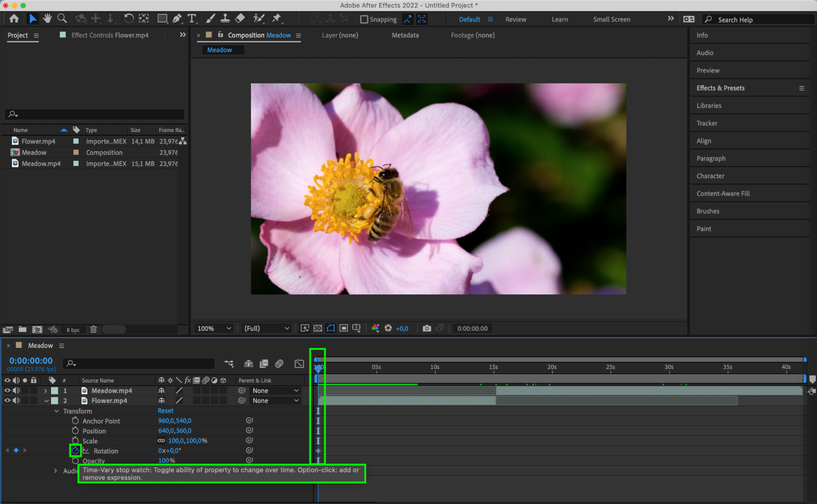Select the Eraser tool

(240, 18)
